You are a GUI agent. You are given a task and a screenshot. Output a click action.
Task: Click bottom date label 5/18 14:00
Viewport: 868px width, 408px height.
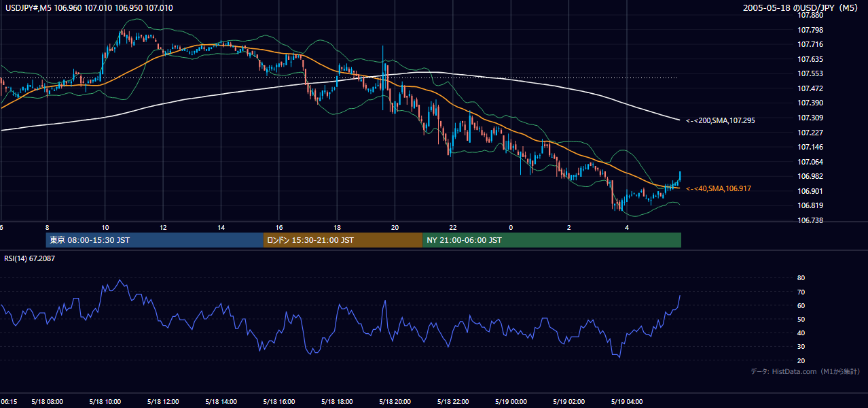point(221,401)
